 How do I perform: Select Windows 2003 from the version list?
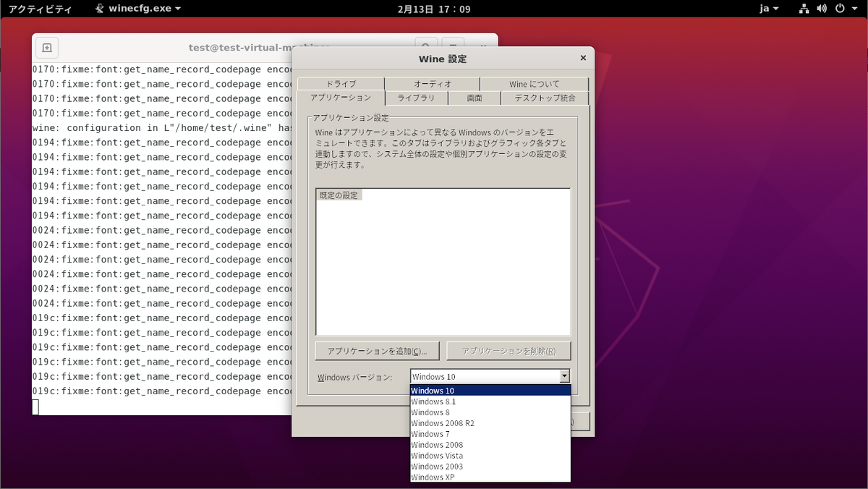tap(490, 467)
